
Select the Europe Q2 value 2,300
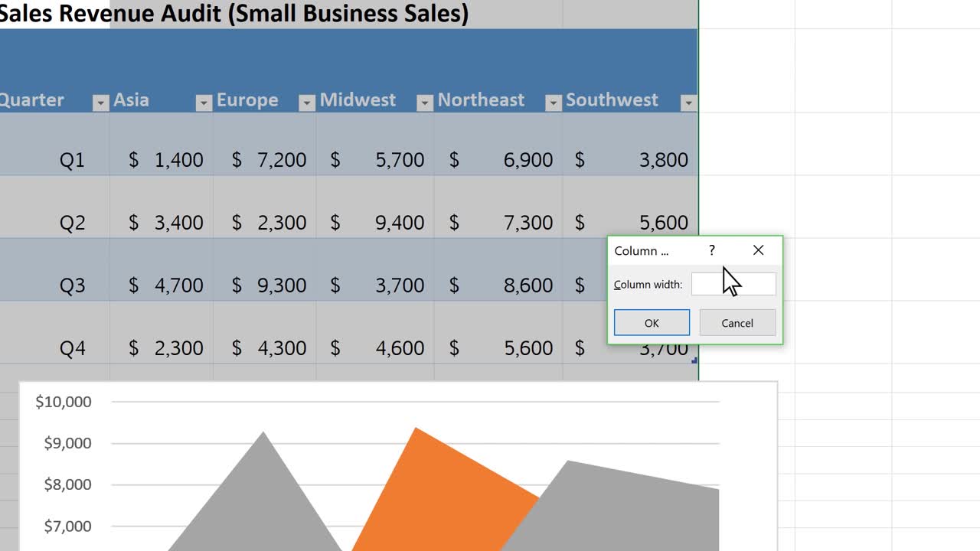(x=264, y=207)
